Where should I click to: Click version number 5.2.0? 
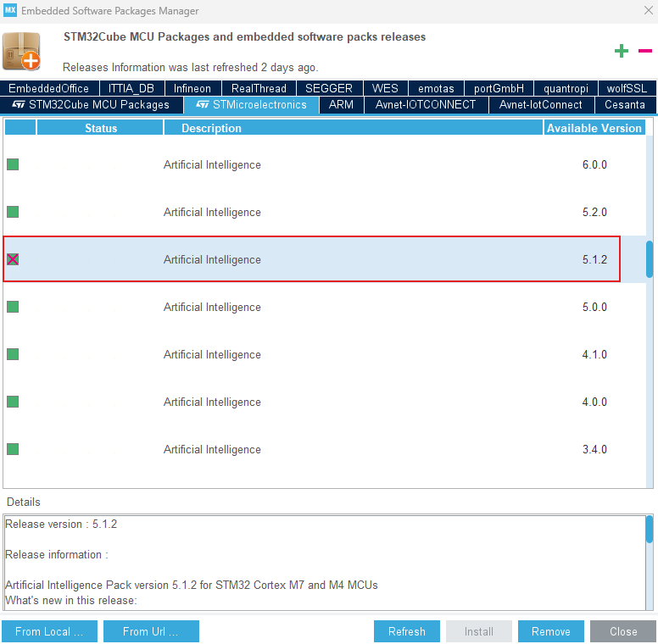click(x=594, y=212)
